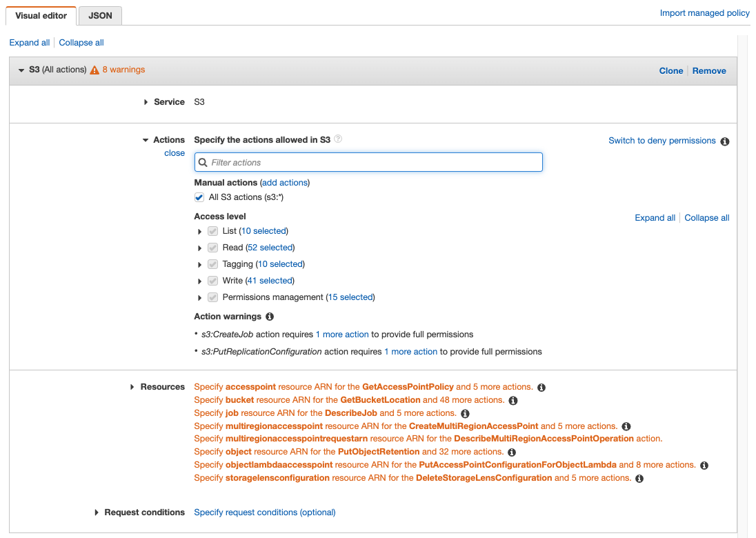Toggle the Write access level checkbox
Viewport: 756px width, 538px height.
212,280
